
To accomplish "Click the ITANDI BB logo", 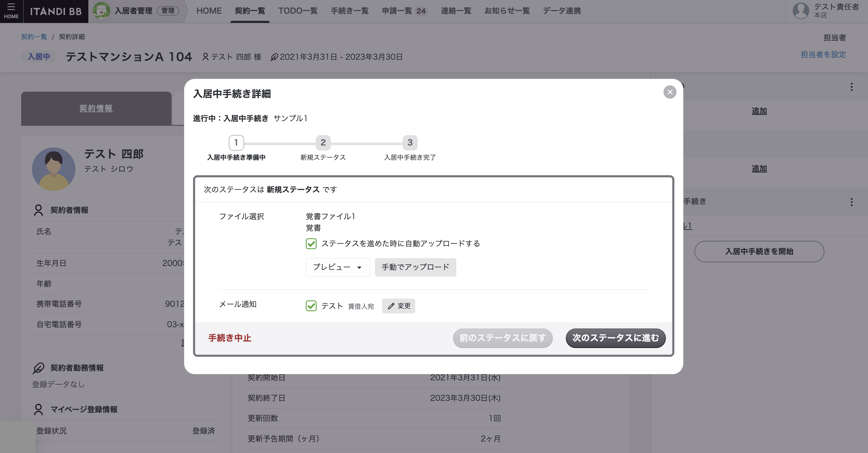I will click(56, 11).
